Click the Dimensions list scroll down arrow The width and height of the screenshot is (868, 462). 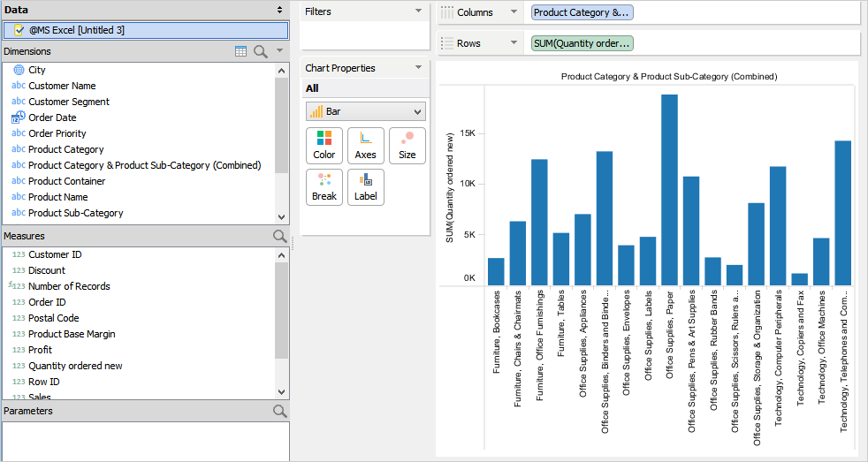(281, 217)
